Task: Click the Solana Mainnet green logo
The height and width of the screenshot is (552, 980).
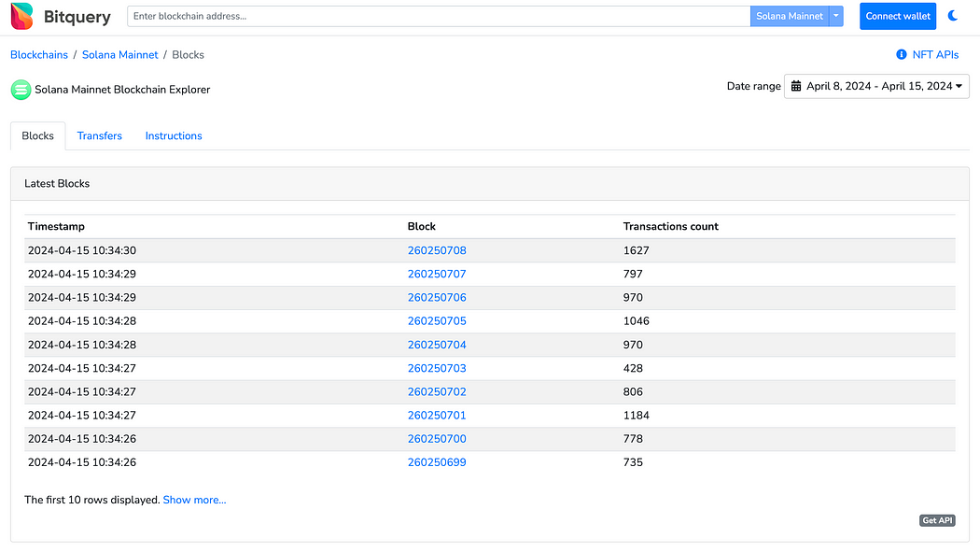Action: pyautogui.click(x=21, y=90)
